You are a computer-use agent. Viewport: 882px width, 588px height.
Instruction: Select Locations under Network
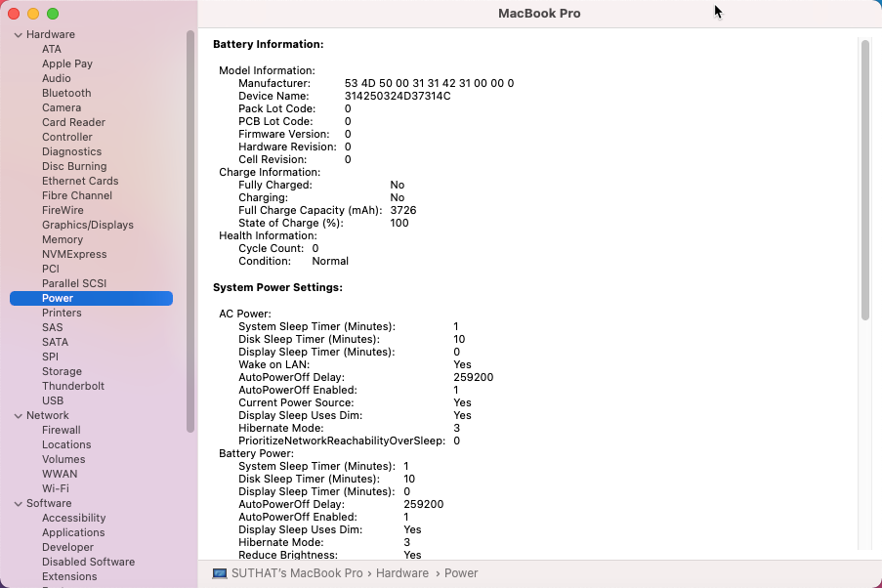tap(66, 444)
